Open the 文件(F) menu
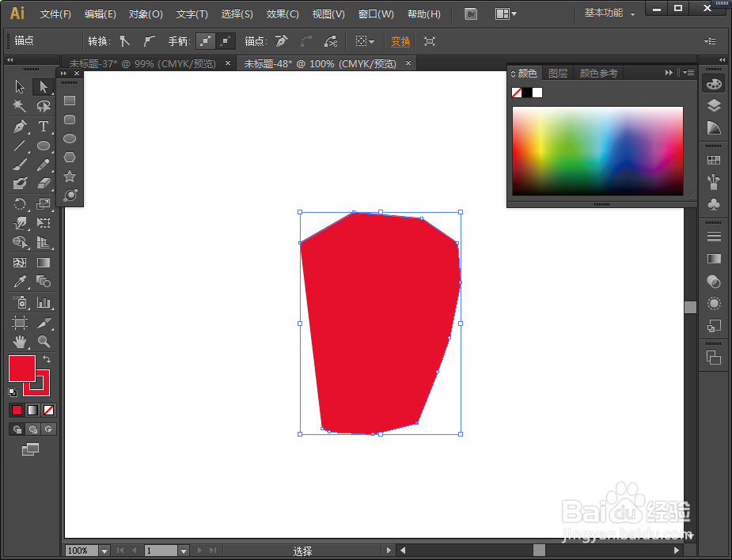This screenshot has width=732, height=560. coord(55,14)
